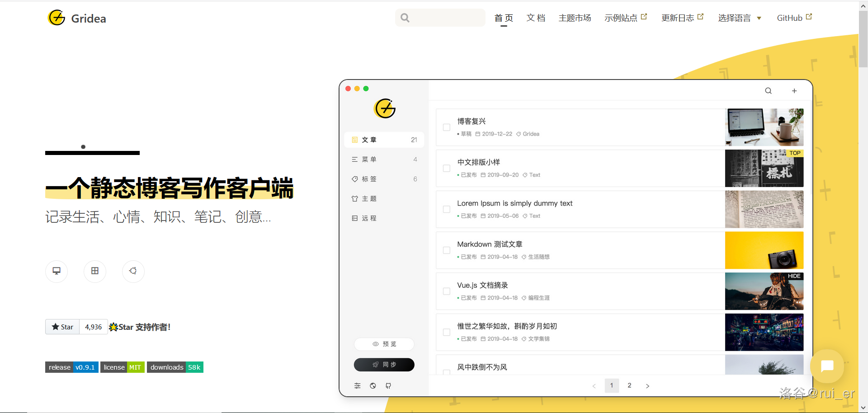Click the chat bubble support icon
Screen dimensions: 868x413
(827, 366)
